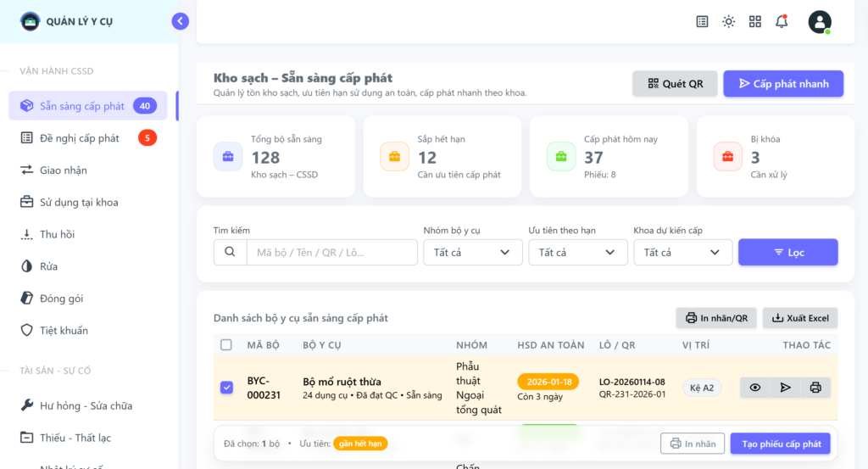868x469 pixels.
Task: Click the document list icon in header
Action: [702, 22]
